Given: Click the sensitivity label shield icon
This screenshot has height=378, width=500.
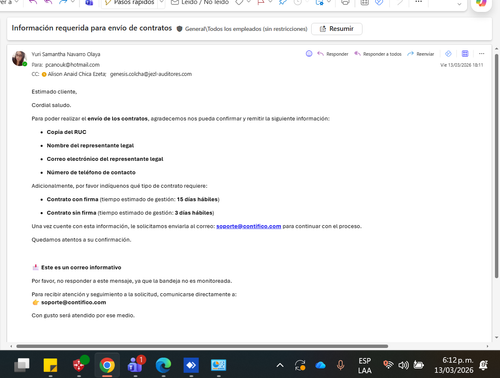Looking at the screenshot, I should click(179, 29).
